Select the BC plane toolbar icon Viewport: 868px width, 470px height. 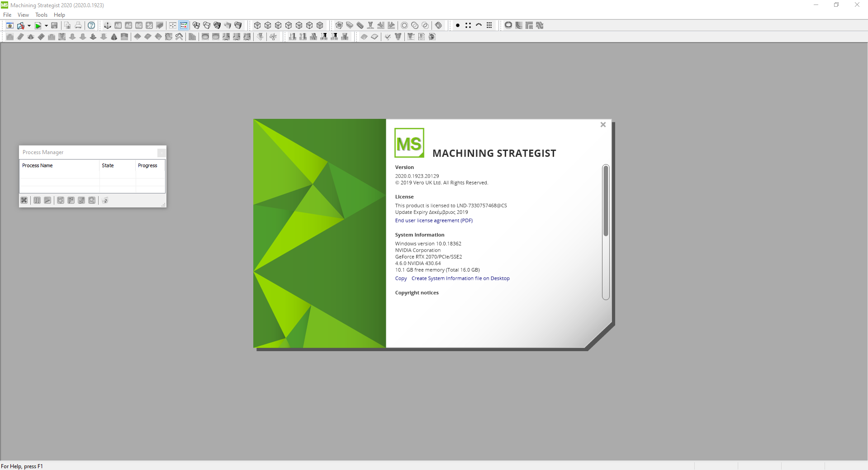point(139,25)
